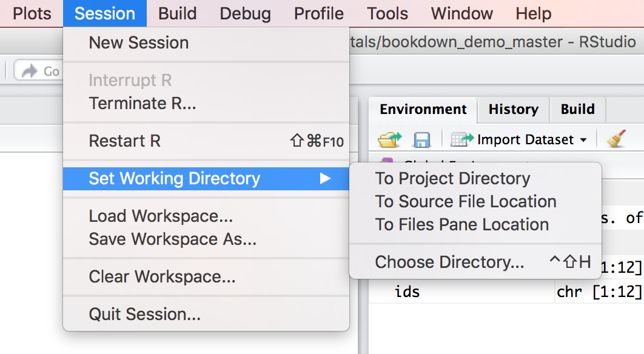644x354 pixels.
Task: Click the save workspace floppy icon
Action: pos(422,140)
